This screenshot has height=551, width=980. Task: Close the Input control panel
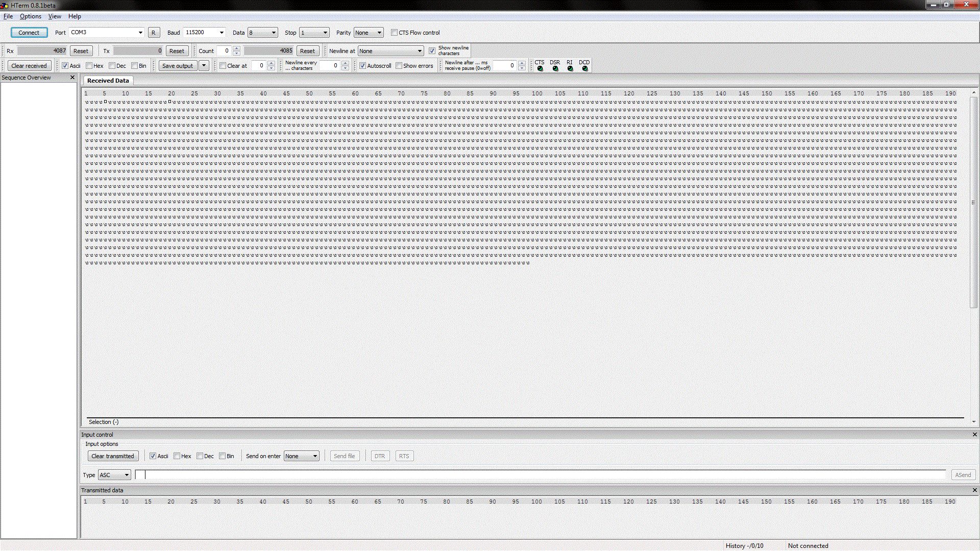click(x=974, y=435)
